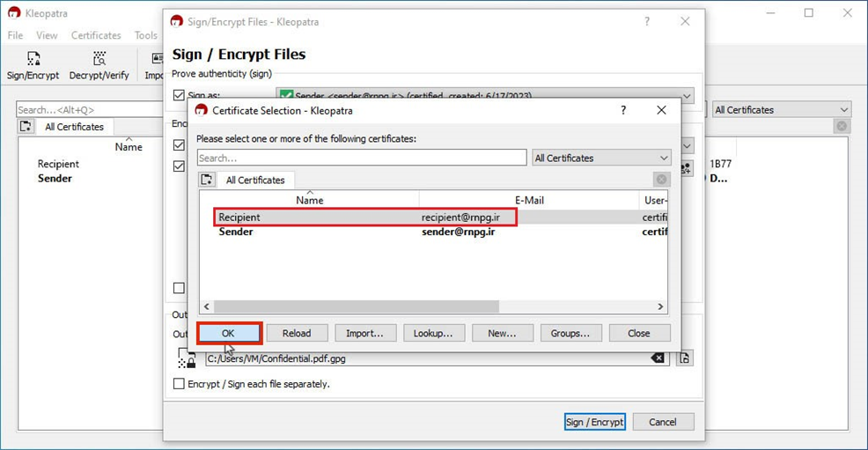
Task: Click the Reload button
Action: [x=297, y=333]
